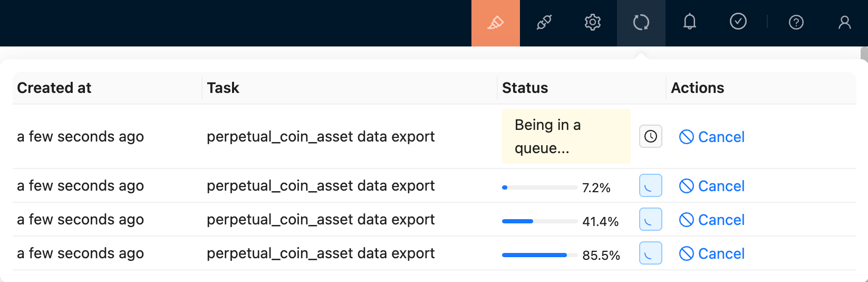
Task: Open the notifications bell
Action: pyautogui.click(x=690, y=22)
